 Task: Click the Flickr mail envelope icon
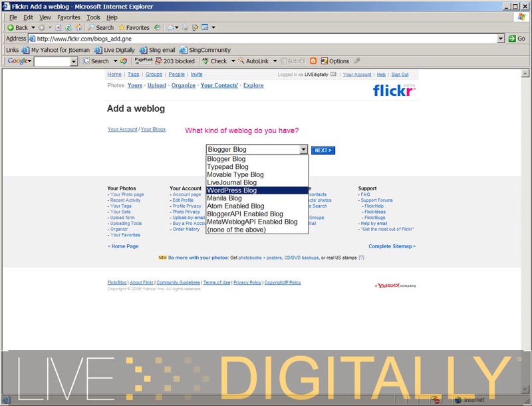pos(333,75)
